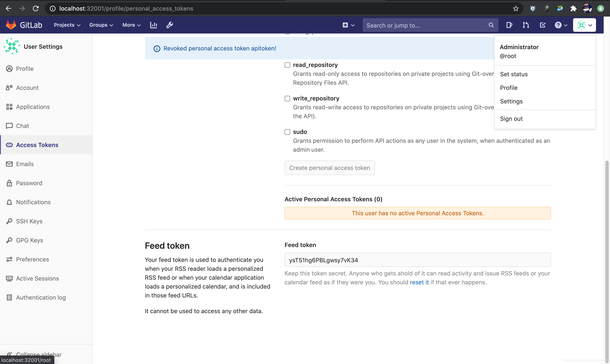Open the Merge requests icon in navbar
The width and height of the screenshot is (610, 364).
[x=526, y=25]
